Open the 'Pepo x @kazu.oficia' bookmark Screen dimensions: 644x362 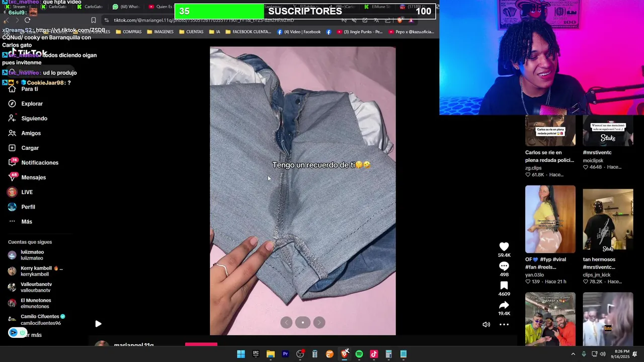coord(411,32)
